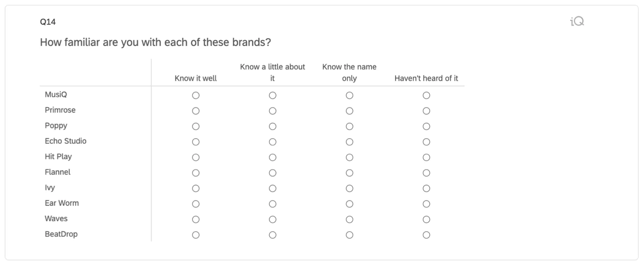Select 'Know the name only' for Flannel
The height and width of the screenshot is (267, 644).
click(x=349, y=173)
